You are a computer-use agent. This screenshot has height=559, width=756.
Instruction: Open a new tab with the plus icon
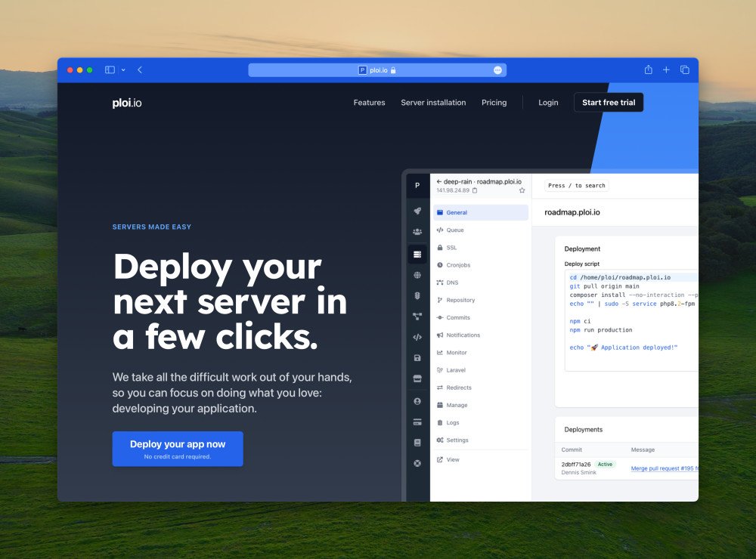(x=666, y=69)
